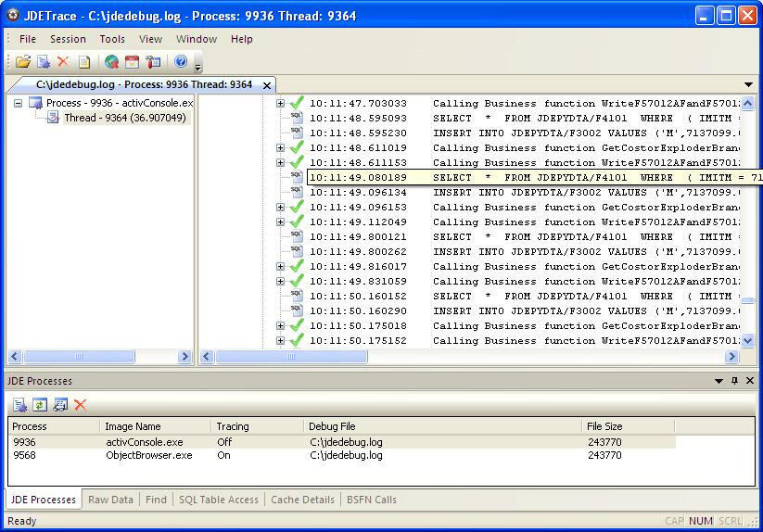
Task: Click the open folder icon in the toolbar
Action: pos(22,62)
